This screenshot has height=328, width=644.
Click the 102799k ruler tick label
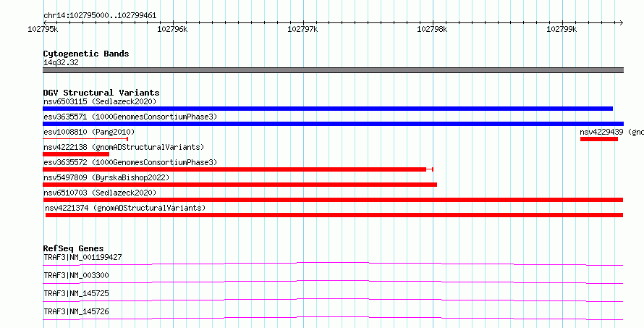coord(562,29)
